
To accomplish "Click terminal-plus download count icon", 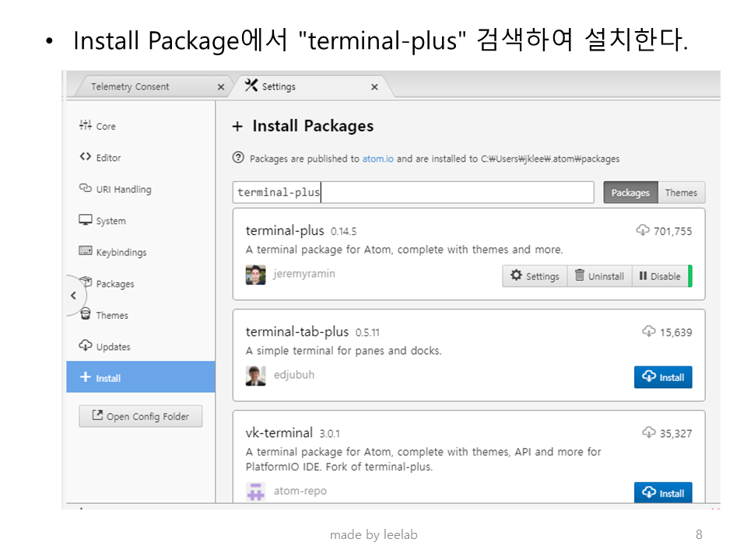I will point(643,230).
